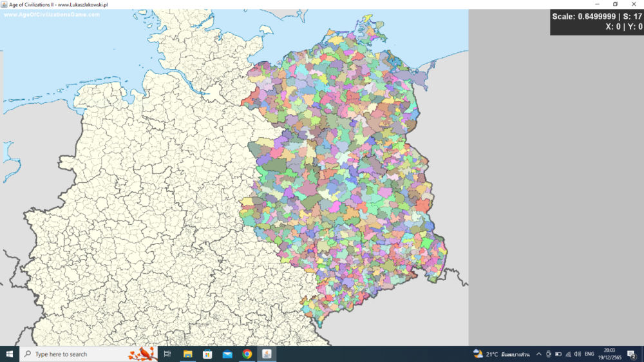Click the 'X: 0 | Y: 0' coordinates readout

[x=624, y=26]
